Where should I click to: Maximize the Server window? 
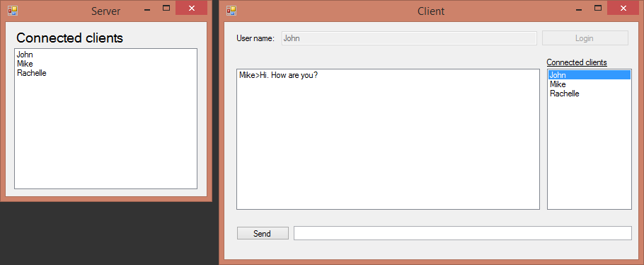tap(166, 9)
